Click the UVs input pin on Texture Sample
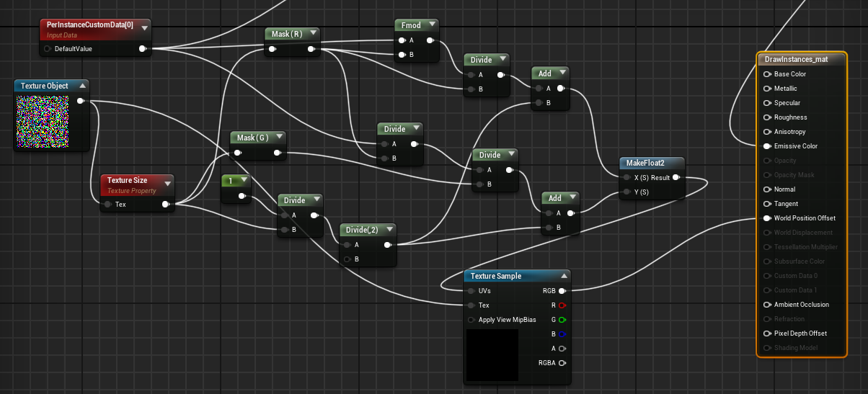Screen dimensions: 868x394 pos(471,291)
